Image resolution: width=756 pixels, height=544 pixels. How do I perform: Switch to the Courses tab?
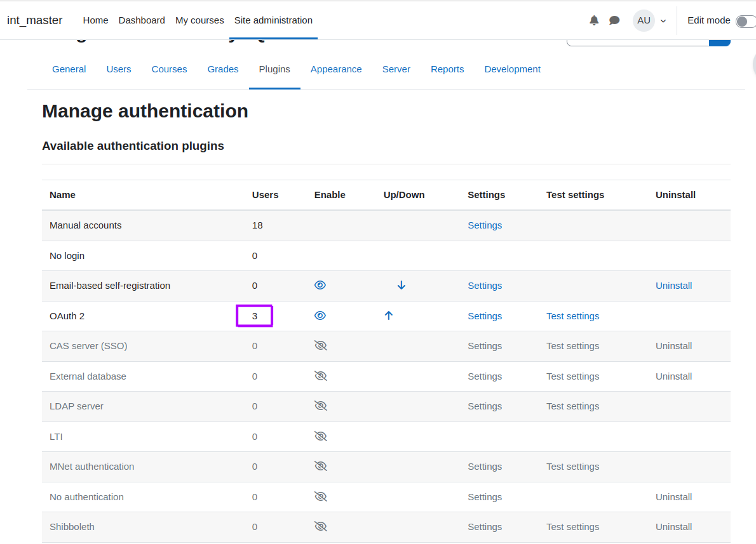point(169,69)
